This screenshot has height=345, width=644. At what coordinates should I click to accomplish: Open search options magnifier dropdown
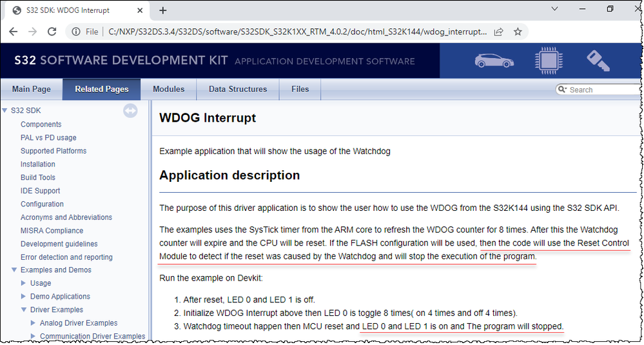click(x=562, y=90)
